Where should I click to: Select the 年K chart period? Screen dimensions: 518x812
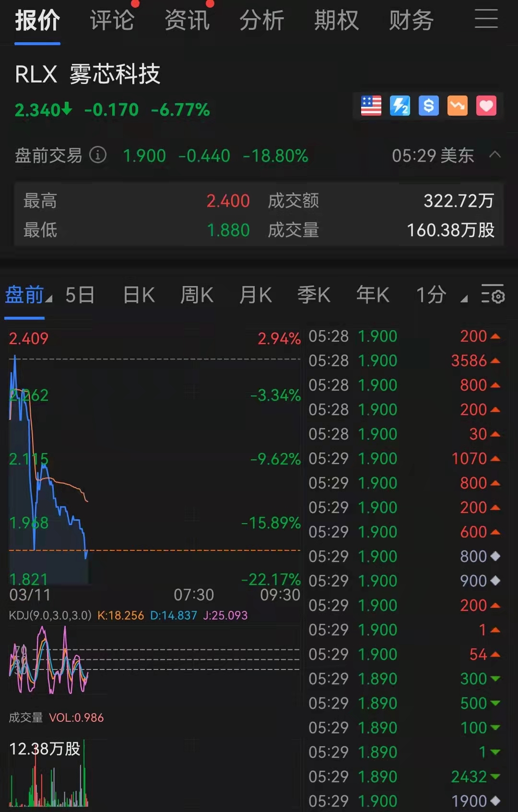click(x=373, y=295)
